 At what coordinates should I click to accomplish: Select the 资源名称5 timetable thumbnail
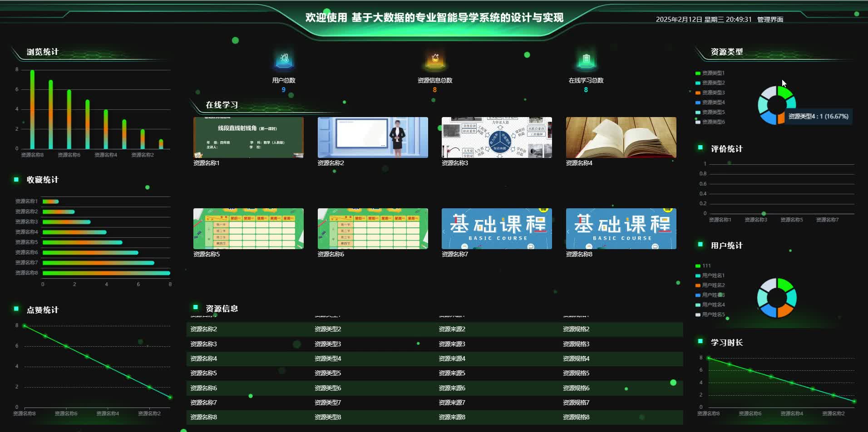[x=248, y=229]
